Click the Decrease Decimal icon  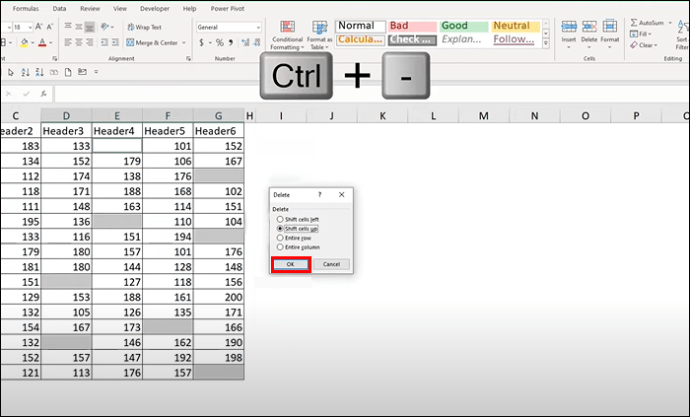256,43
